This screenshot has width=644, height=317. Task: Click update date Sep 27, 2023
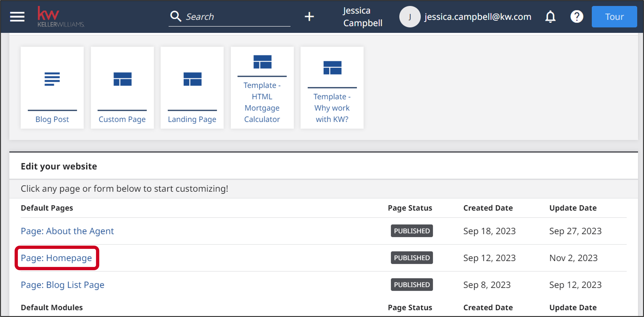click(x=575, y=231)
